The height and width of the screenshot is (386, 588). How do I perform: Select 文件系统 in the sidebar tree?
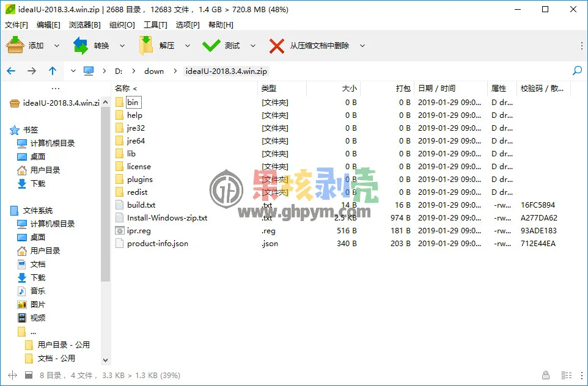pyautogui.click(x=38, y=211)
